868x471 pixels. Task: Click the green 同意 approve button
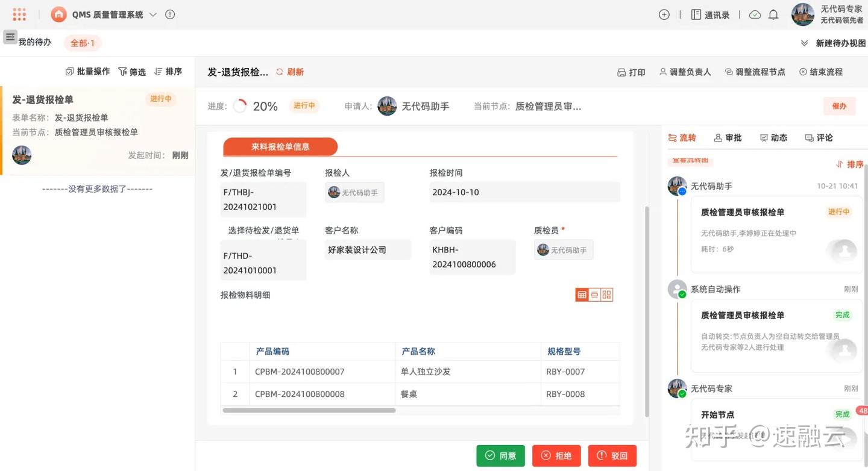click(500, 455)
